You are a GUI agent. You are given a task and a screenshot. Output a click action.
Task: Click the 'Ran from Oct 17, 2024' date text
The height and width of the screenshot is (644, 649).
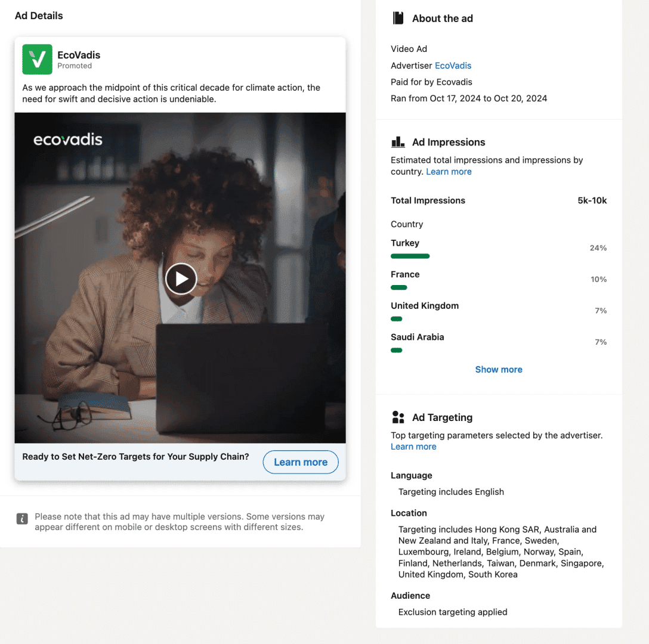point(469,98)
